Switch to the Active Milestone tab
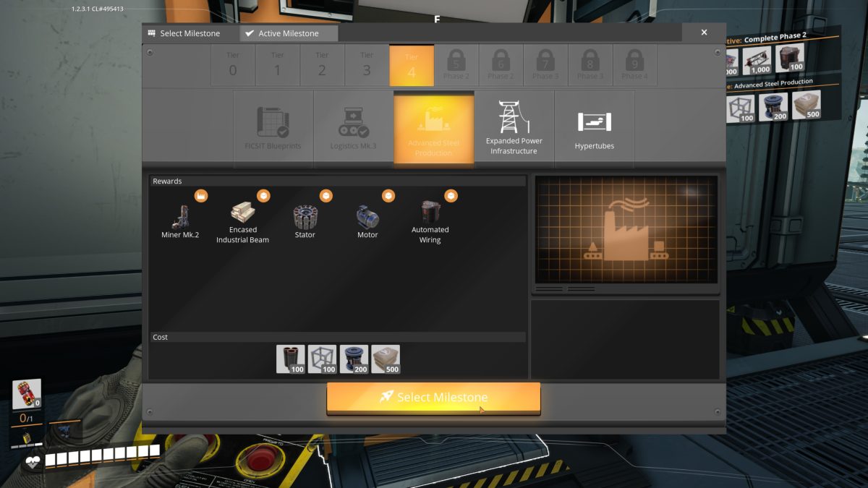Screen dimensions: 868x488 click(289, 33)
